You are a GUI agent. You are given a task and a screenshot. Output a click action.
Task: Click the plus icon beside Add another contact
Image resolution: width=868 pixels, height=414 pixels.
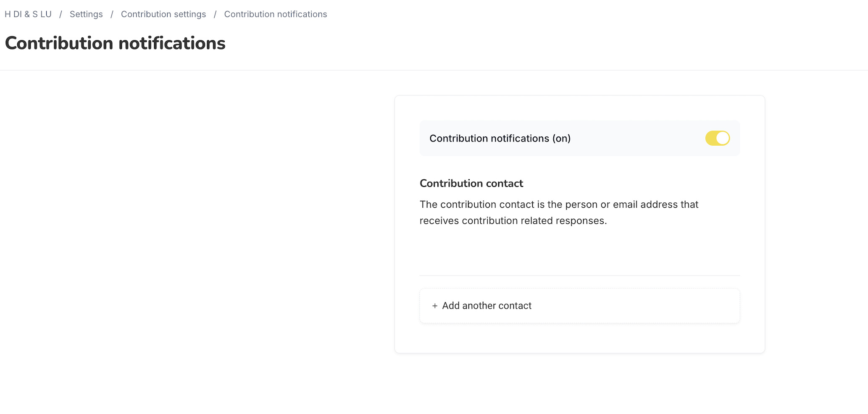(x=435, y=306)
